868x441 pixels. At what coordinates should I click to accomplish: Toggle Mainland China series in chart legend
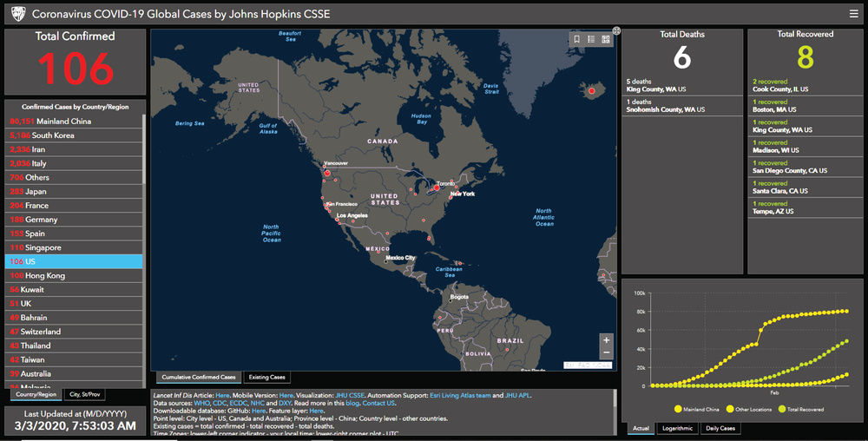[x=700, y=408]
